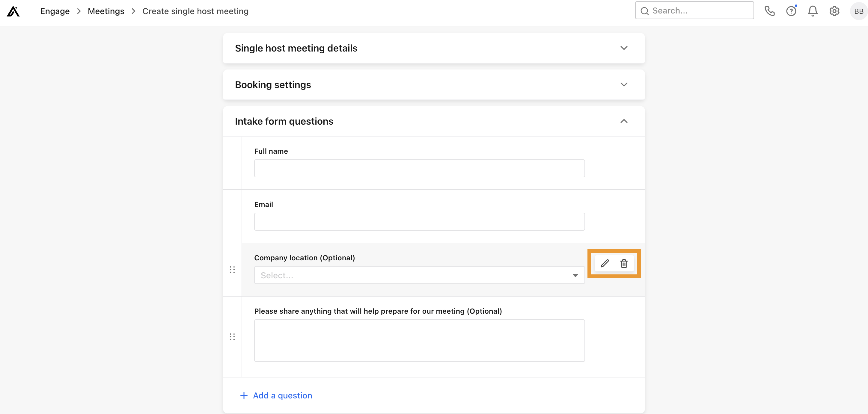Delete the Company location question
This screenshot has height=414, width=868.
[624, 263]
